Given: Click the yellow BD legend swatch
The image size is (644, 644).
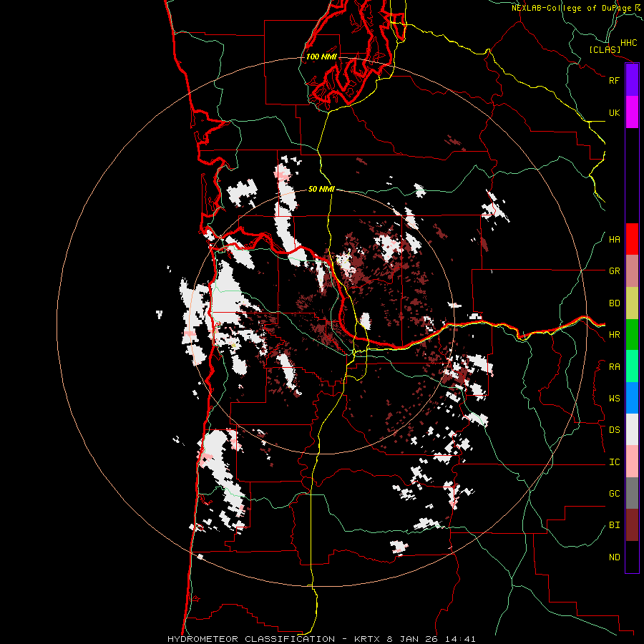Looking at the screenshot, I should [632, 303].
